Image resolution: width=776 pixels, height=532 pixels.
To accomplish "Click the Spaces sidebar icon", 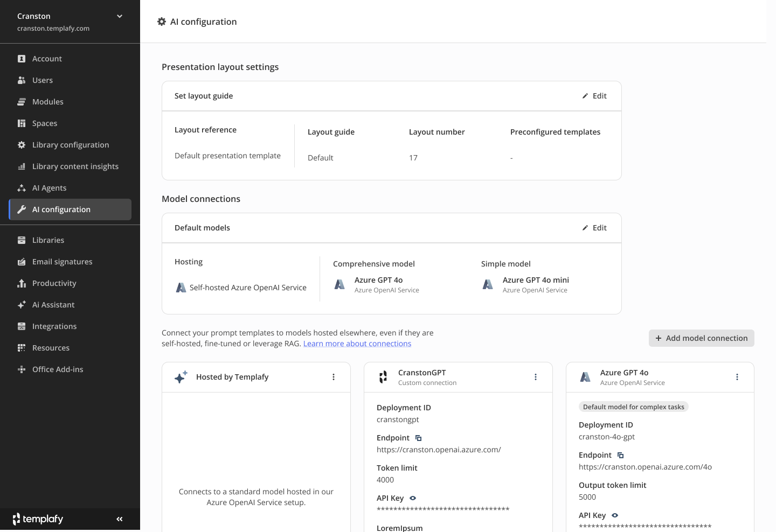I will point(22,123).
